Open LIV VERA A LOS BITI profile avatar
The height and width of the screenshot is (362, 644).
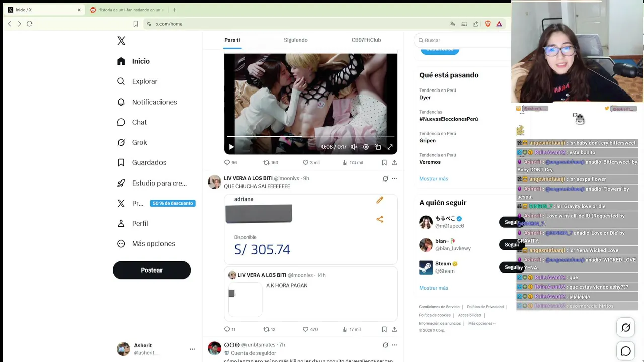tap(215, 182)
